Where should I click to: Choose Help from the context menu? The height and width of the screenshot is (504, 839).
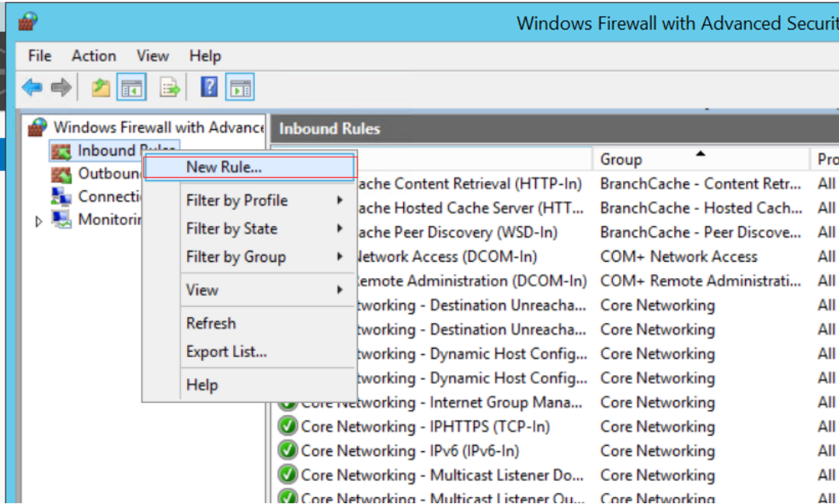[249, 384]
